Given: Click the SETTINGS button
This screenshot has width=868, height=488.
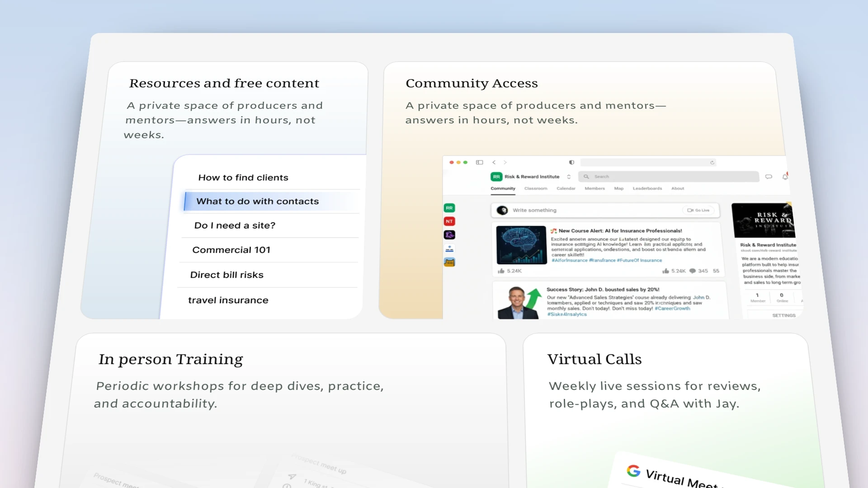Looking at the screenshot, I should pos(784,315).
